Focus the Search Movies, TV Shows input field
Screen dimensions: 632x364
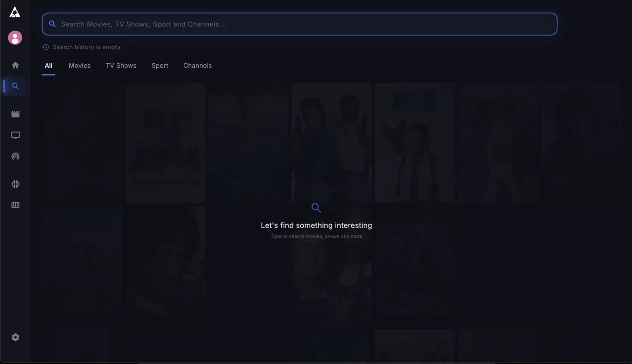(300, 24)
